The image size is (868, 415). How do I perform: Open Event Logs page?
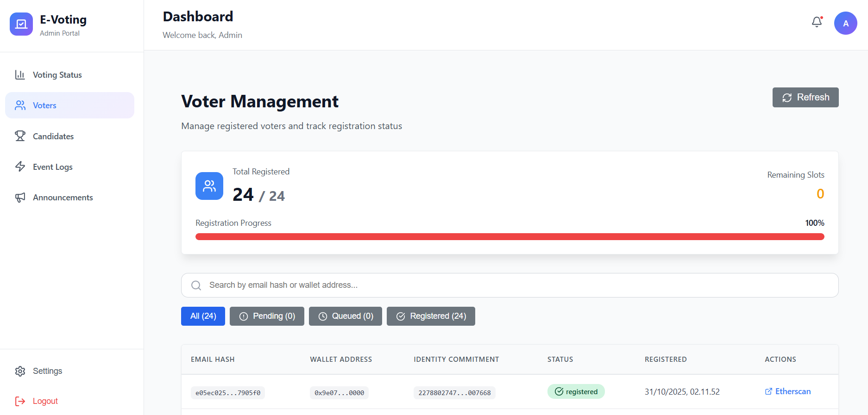(x=69, y=167)
